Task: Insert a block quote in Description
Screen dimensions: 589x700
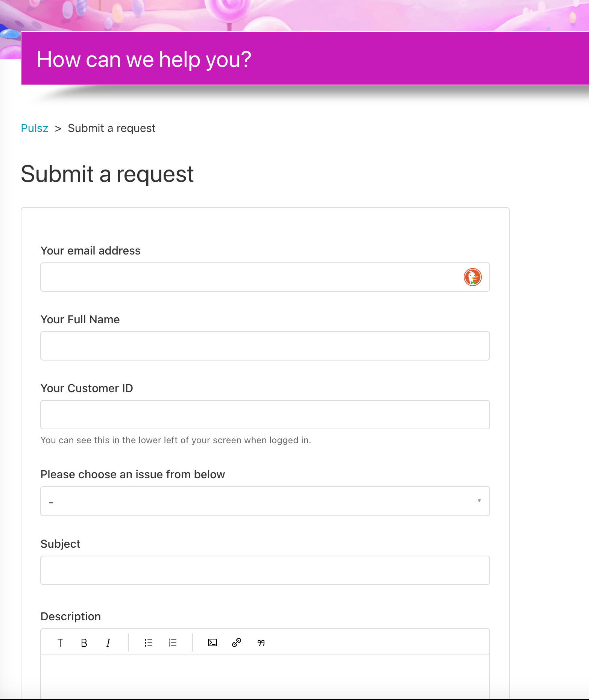Action: (x=261, y=643)
